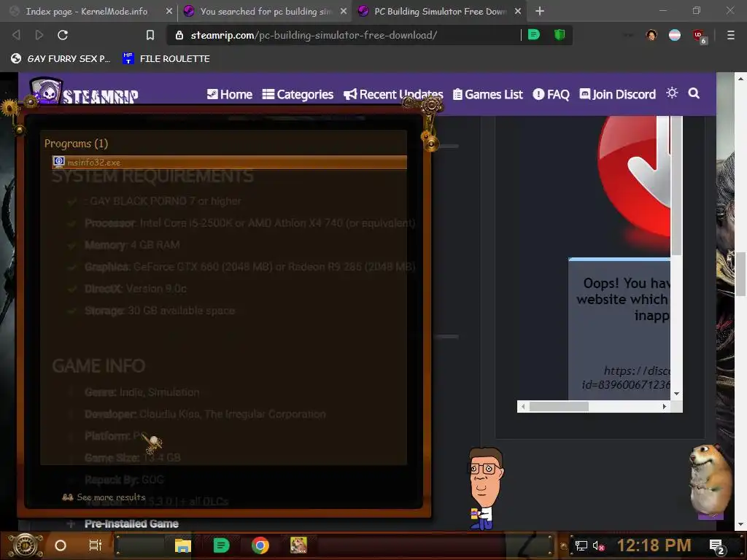Click the embedded frame's horizontal scrollbar thumb
The height and width of the screenshot is (560, 747).
tap(559, 406)
